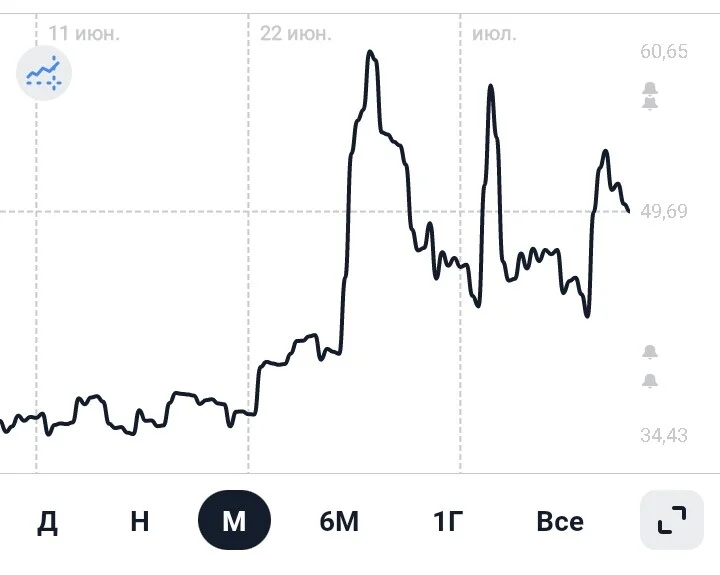Click the lowest price alert bell
The width and height of the screenshot is (720, 575).
tap(650, 381)
